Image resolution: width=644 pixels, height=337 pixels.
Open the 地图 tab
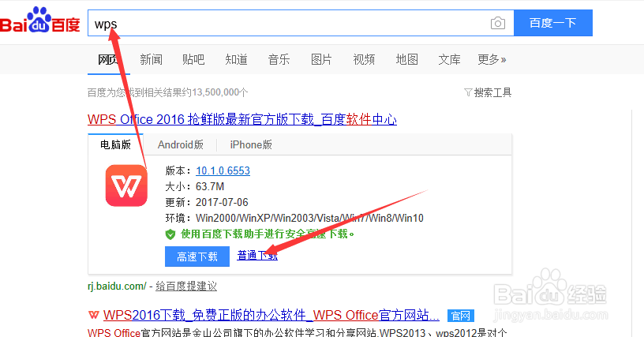[406, 60]
